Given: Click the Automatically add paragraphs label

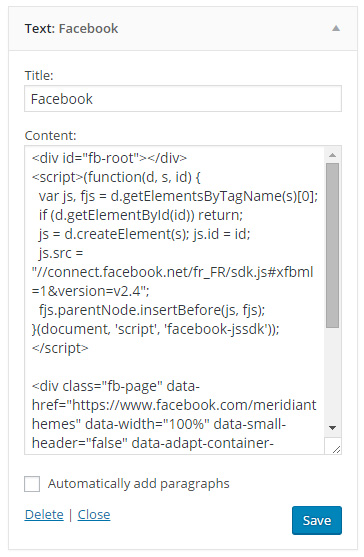Looking at the screenshot, I should 138,484.
